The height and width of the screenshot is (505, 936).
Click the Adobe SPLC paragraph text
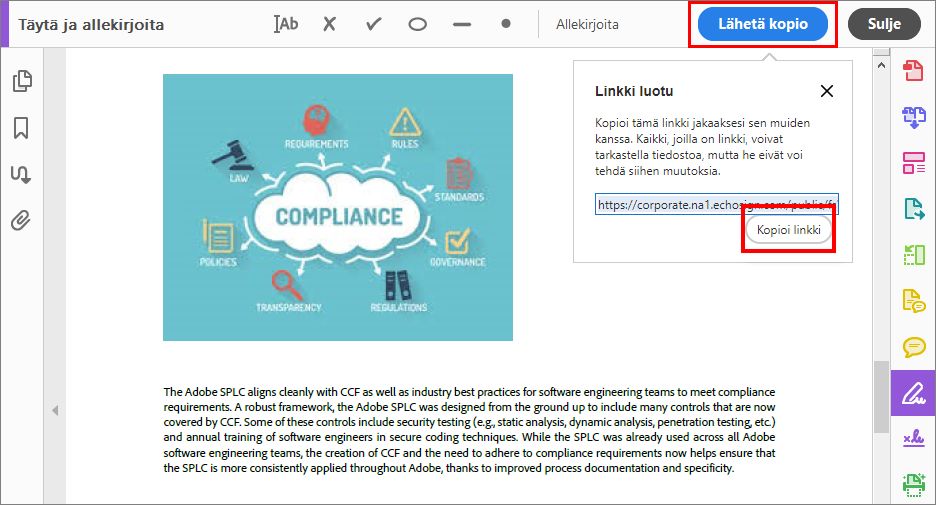pos(469,430)
